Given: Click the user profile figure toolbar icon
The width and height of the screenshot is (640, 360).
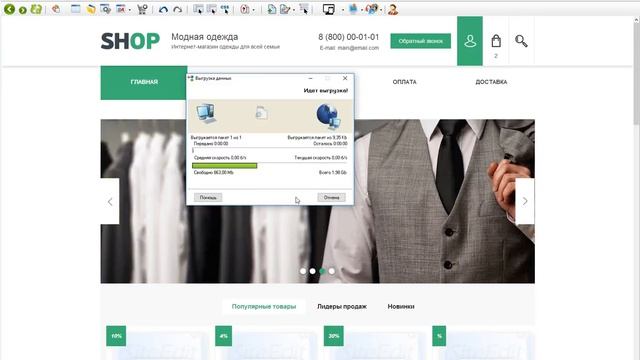Looking at the screenshot, I should [393, 9].
